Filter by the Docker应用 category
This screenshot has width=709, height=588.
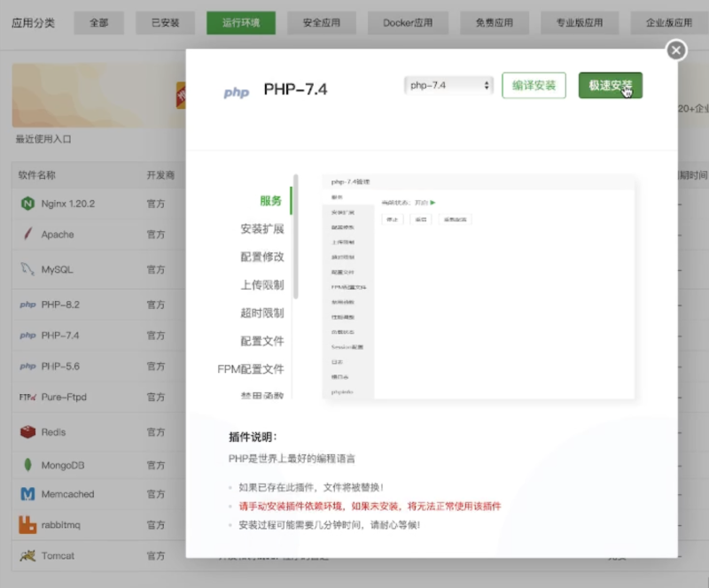click(408, 23)
